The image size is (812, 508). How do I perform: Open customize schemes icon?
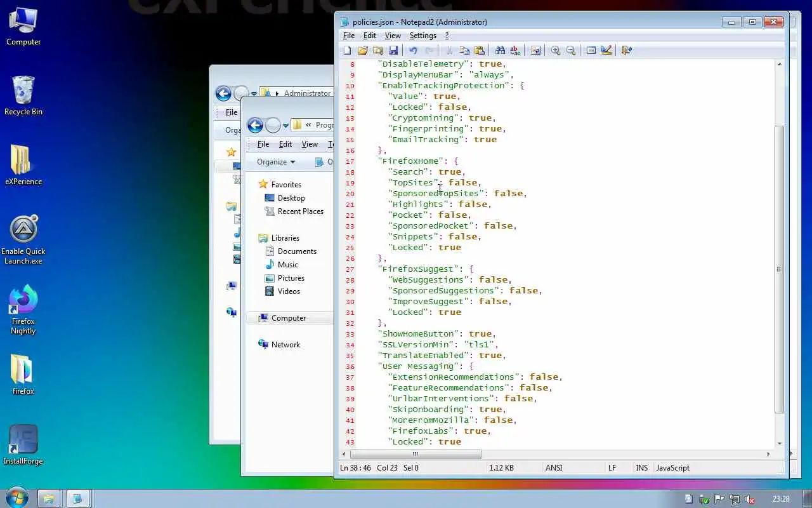pyautogui.click(x=606, y=50)
